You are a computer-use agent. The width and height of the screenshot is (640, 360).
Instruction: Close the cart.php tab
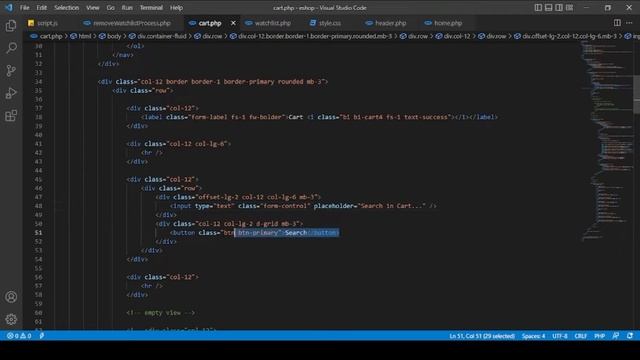233,23
